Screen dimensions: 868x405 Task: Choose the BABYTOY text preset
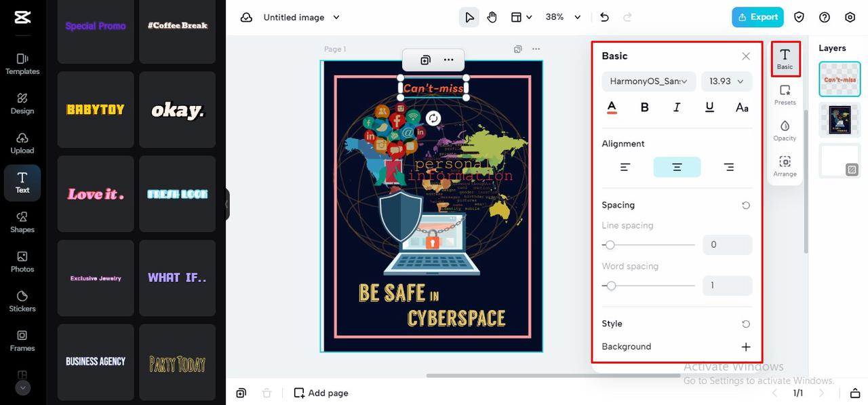[x=96, y=110]
